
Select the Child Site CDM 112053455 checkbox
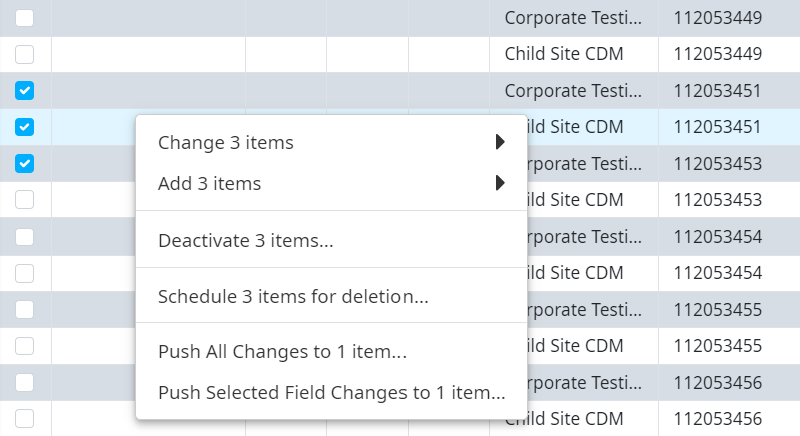pos(25,345)
